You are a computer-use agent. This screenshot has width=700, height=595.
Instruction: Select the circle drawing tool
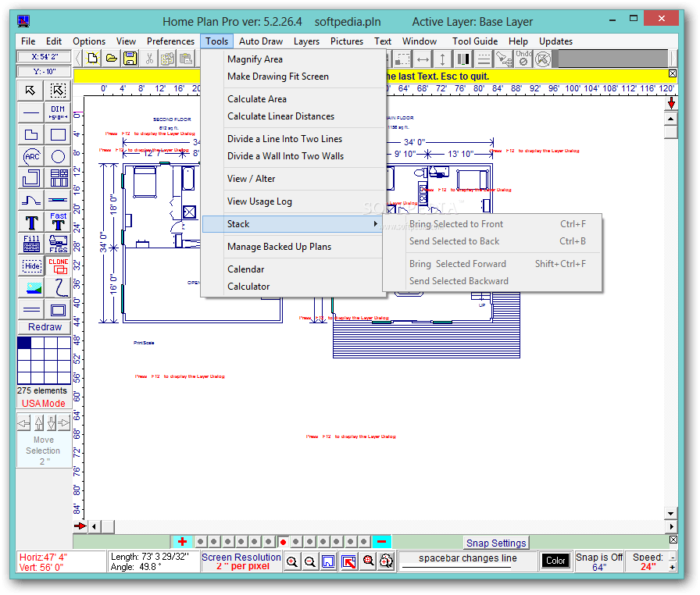coord(58,156)
